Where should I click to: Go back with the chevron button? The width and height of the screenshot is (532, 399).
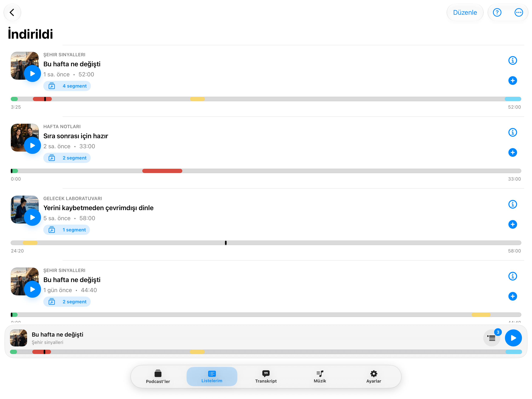pos(12,13)
